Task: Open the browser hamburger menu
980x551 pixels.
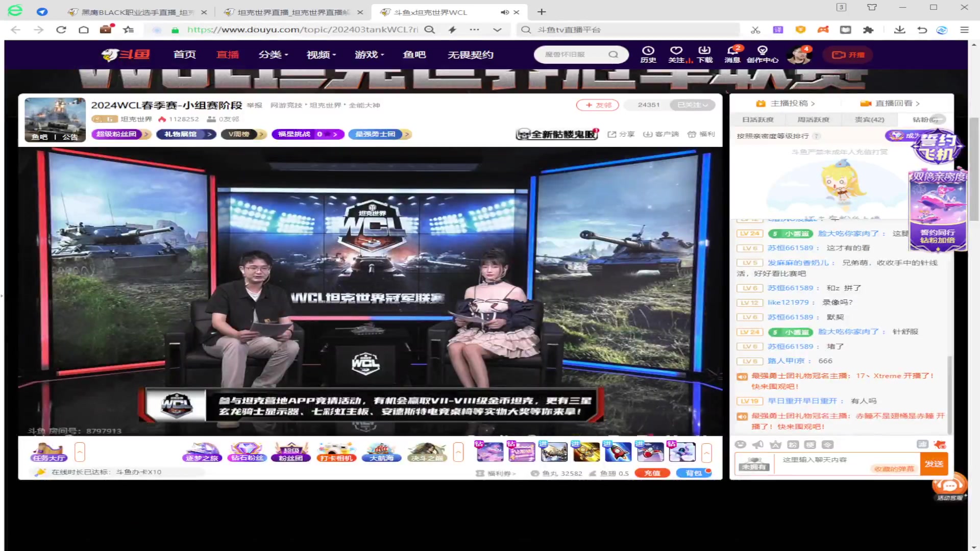Action: [x=964, y=30]
